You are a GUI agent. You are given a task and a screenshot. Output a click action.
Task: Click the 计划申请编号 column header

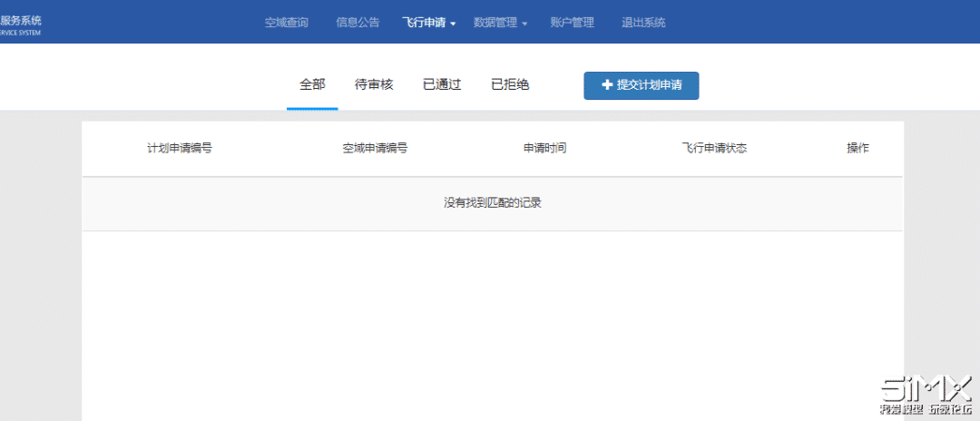pos(180,149)
